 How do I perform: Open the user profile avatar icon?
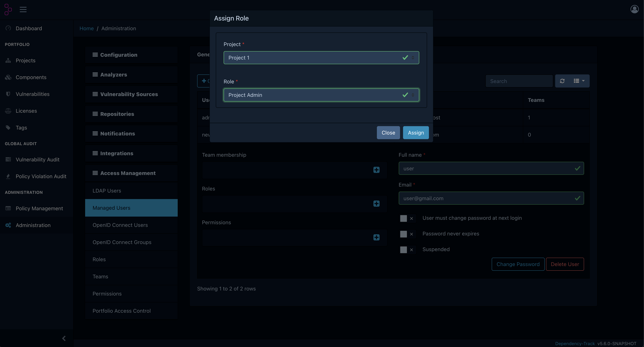(634, 9)
